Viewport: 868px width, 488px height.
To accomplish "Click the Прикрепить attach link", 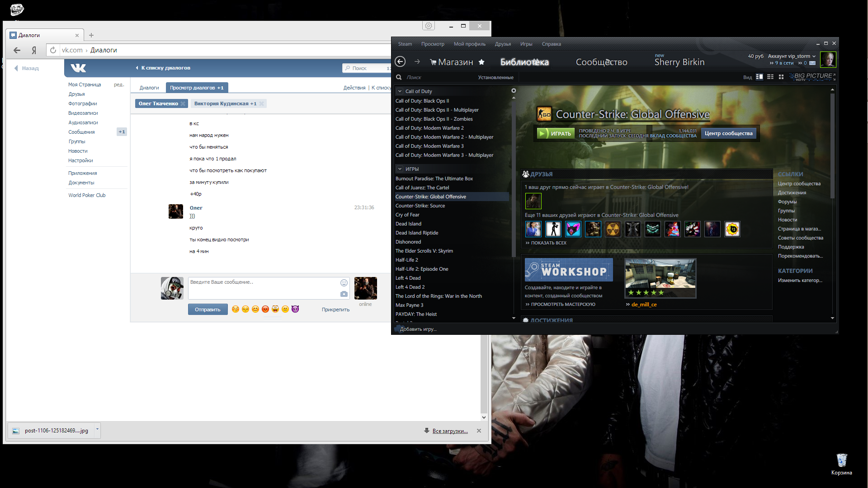I will pyautogui.click(x=335, y=310).
